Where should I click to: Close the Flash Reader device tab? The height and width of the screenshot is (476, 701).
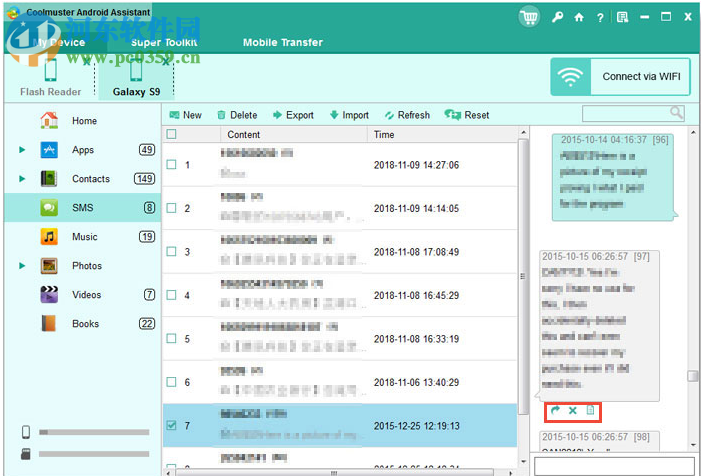87,62
